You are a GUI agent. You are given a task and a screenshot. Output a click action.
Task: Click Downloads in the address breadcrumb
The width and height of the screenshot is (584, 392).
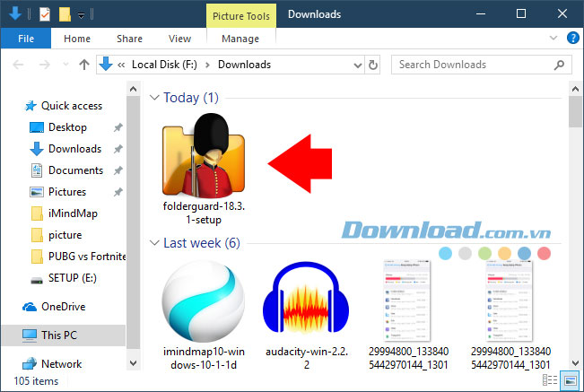(x=244, y=65)
